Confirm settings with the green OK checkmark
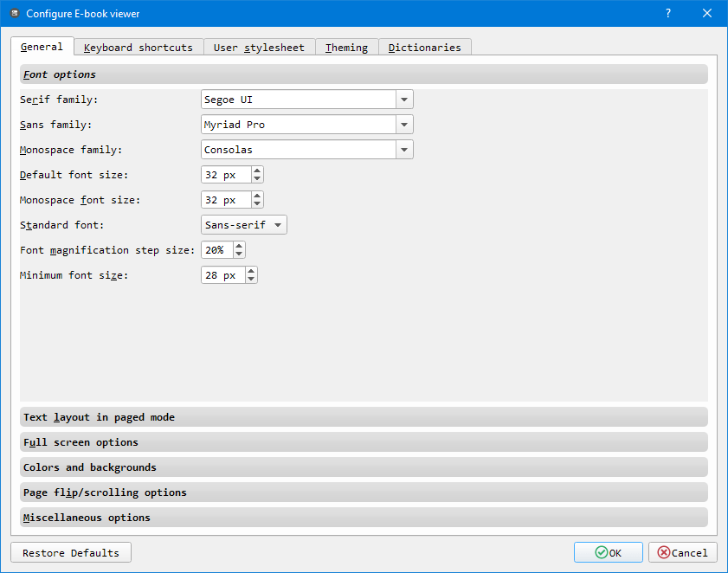The height and width of the screenshot is (573, 728). point(608,552)
